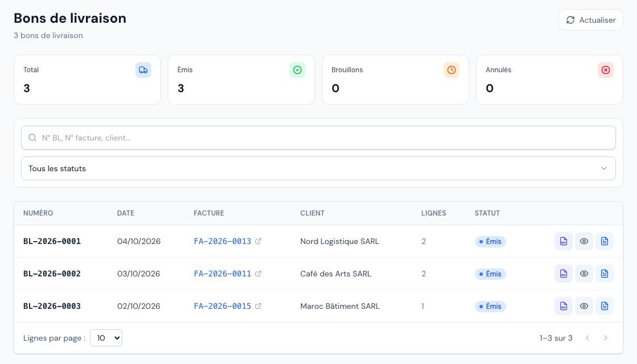Change Lignes par page selector
The image size is (637, 364).
coord(106,338)
